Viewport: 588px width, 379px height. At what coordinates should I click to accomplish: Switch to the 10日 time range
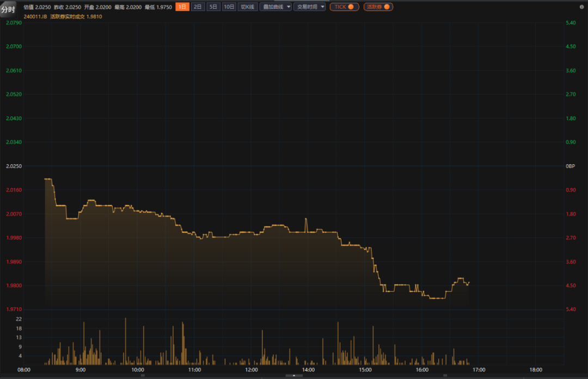(x=229, y=7)
